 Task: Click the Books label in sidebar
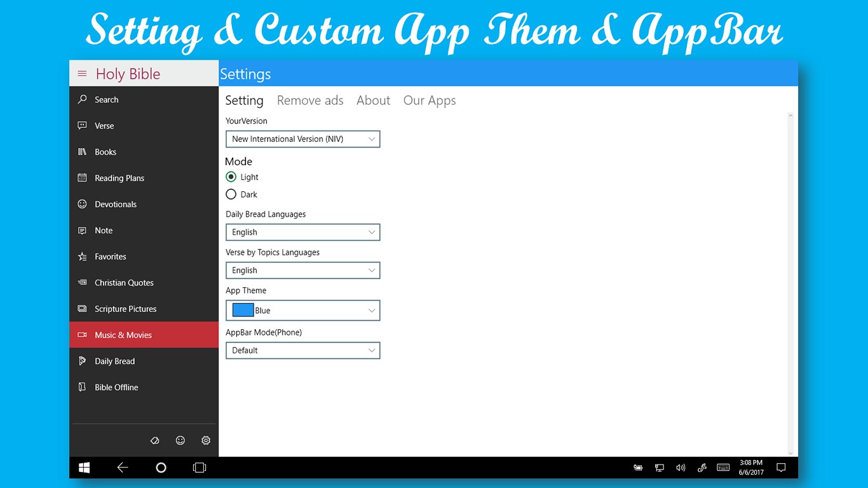click(x=105, y=152)
